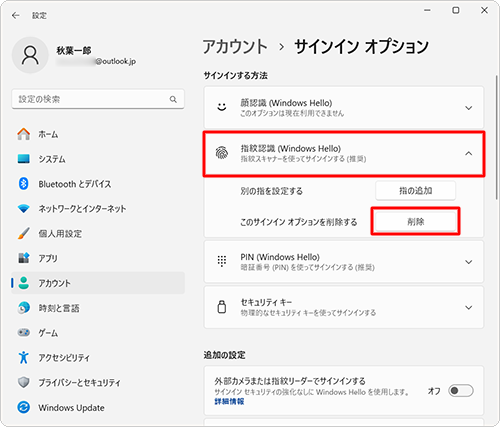Click the 指紋認識 (Windows Hello) title text
Screen dimensions: 500x427
tap(291, 148)
